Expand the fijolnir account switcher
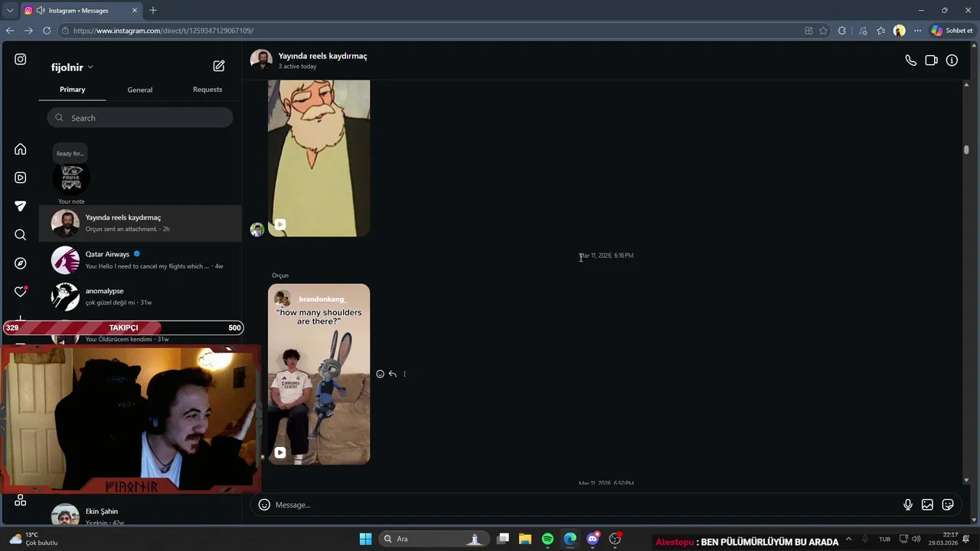 point(72,67)
